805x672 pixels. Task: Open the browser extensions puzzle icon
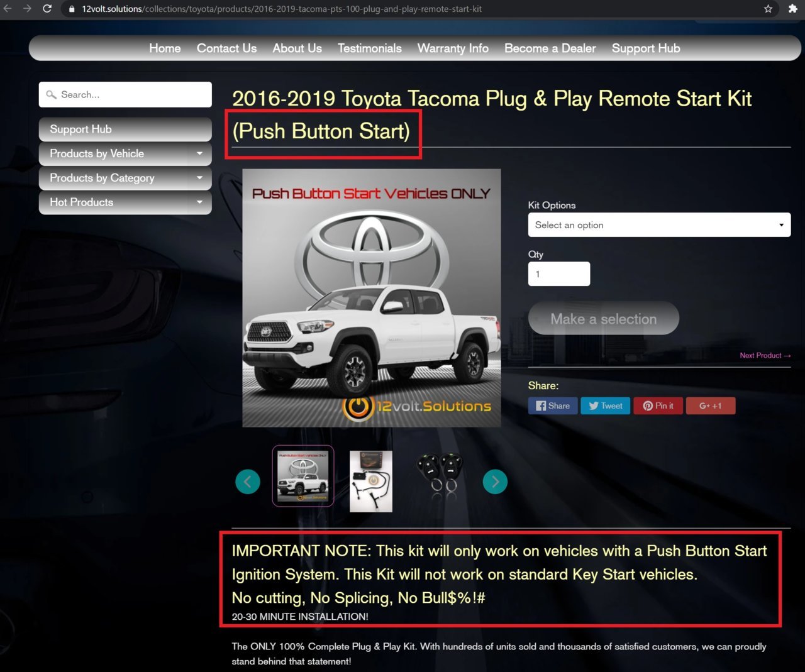tap(792, 9)
